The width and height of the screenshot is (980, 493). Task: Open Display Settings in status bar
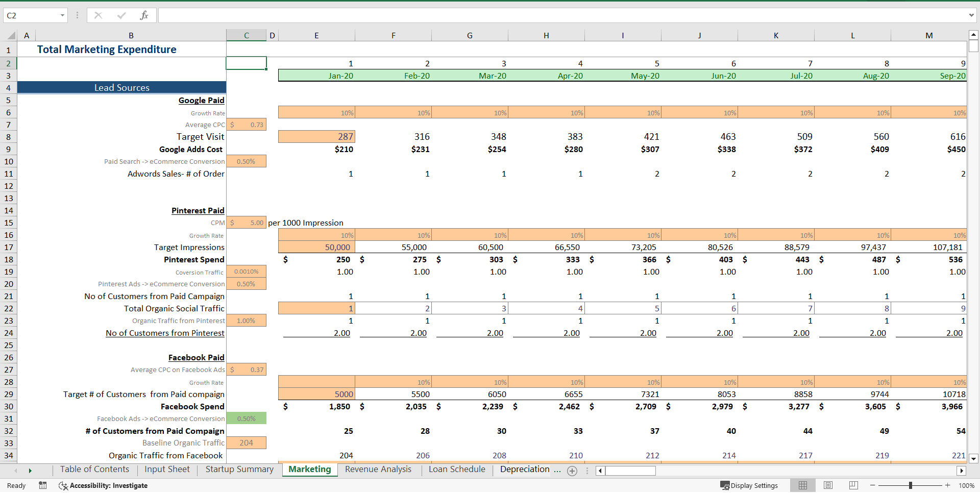(749, 485)
